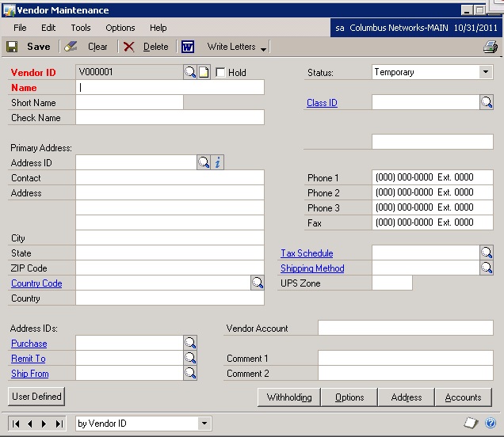
Task: Click into the ZIP Code field
Action: (x=170, y=268)
